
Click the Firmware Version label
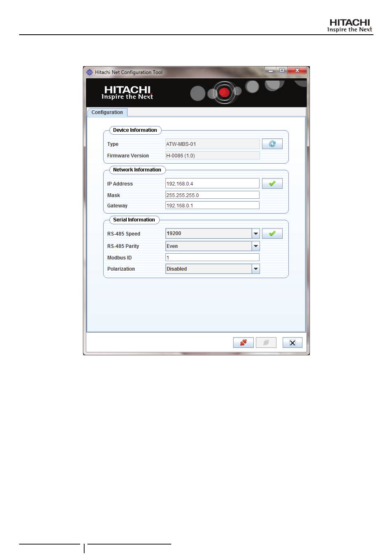click(x=128, y=156)
